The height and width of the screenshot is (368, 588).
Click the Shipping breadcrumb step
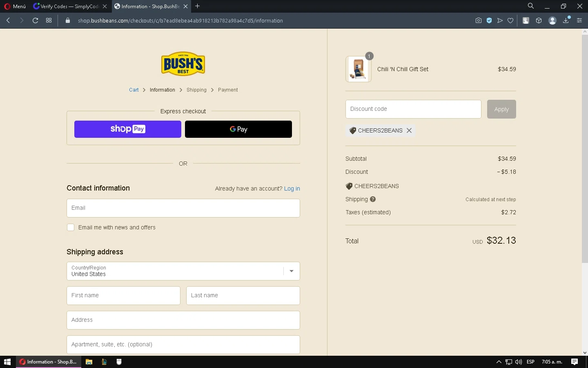[196, 90]
